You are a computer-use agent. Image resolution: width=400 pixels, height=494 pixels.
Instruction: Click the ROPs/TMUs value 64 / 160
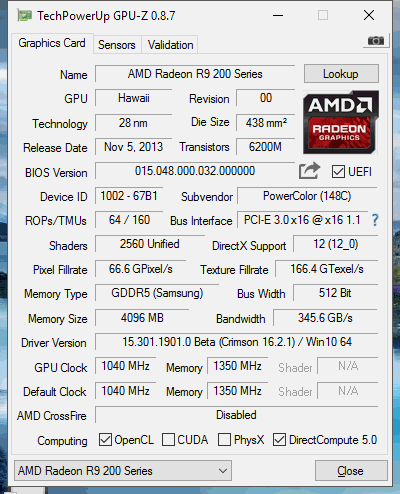click(x=129, y=220)
